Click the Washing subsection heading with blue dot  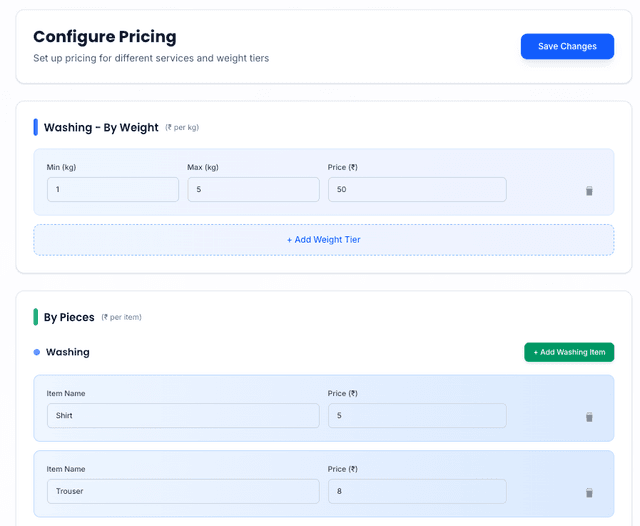tap(67, 352)
